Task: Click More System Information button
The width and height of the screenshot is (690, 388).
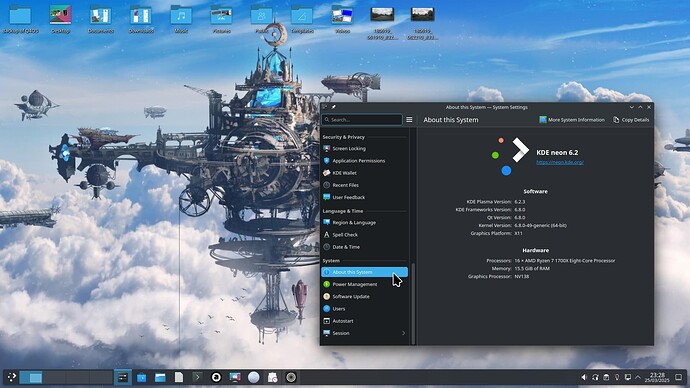Action: coord(572,120)
